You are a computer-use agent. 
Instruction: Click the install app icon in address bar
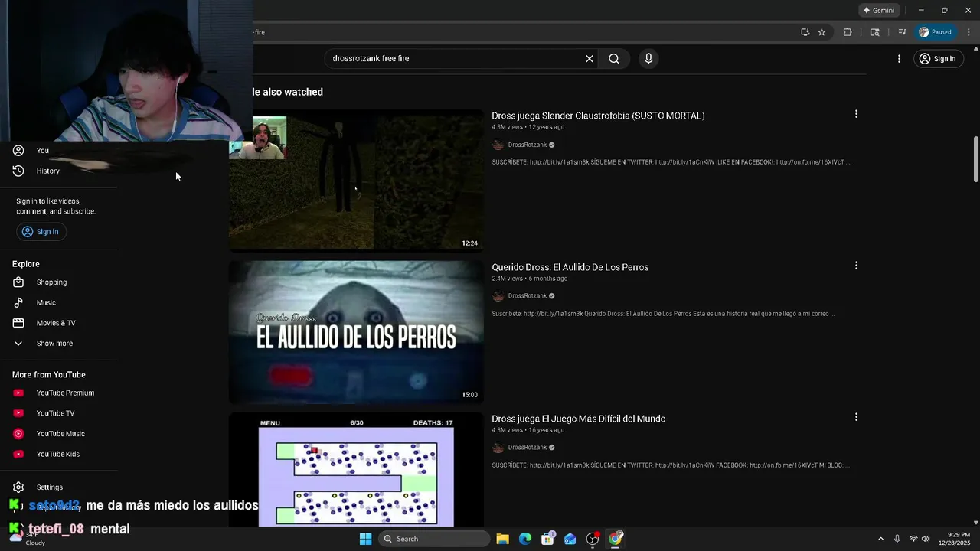pos(805,32)
